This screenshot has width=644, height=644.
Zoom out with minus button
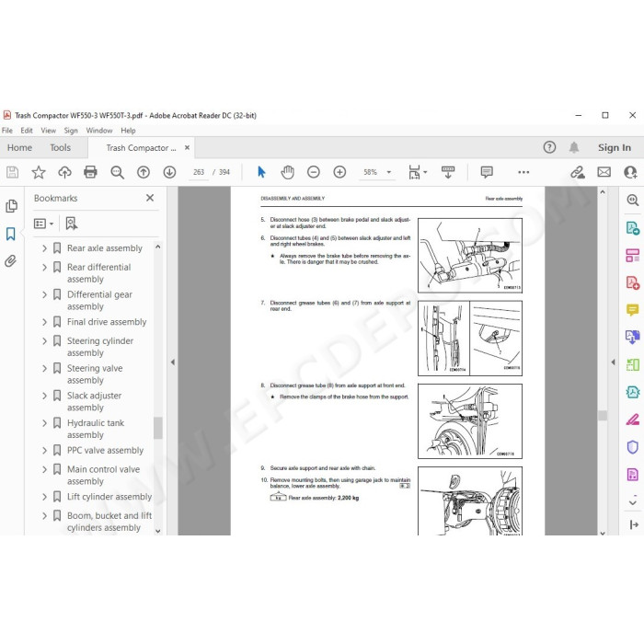pos(314,172)
